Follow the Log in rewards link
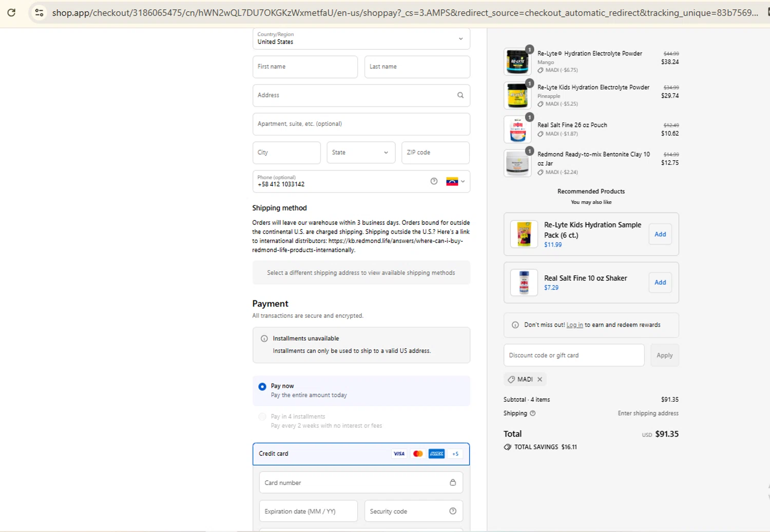 (x=574, y=325)
